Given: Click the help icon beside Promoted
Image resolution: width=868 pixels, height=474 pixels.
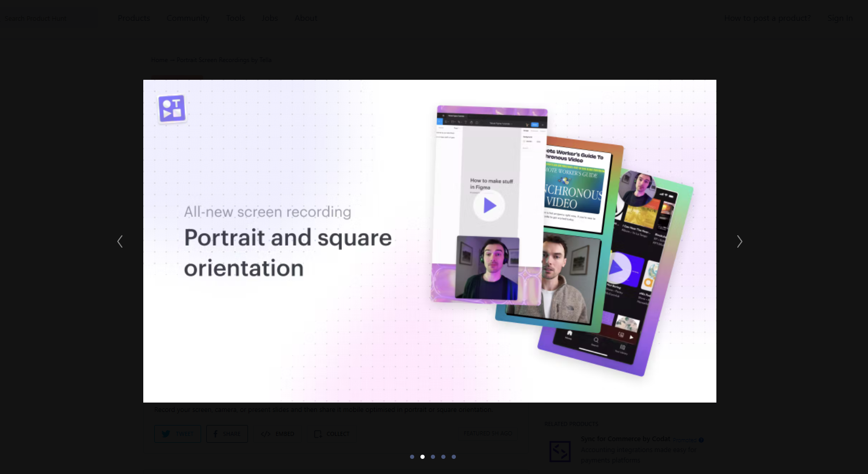Looking at the screenshot, I should tap(701, 440).
